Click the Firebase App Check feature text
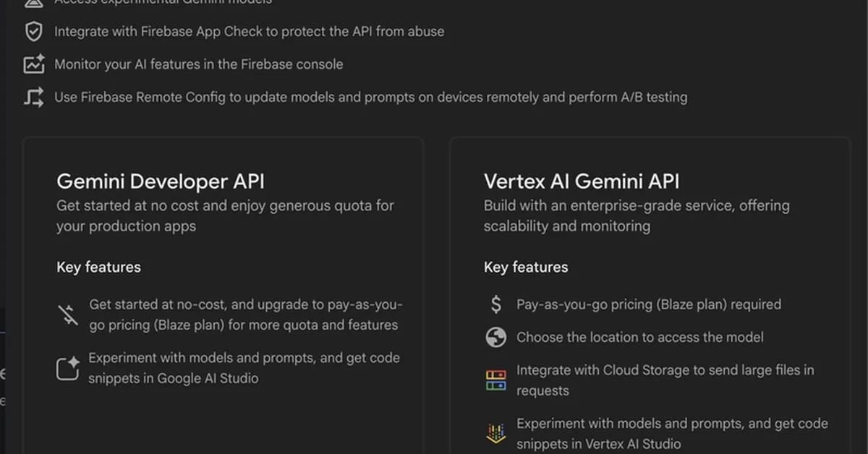 [x=249, y=31]
